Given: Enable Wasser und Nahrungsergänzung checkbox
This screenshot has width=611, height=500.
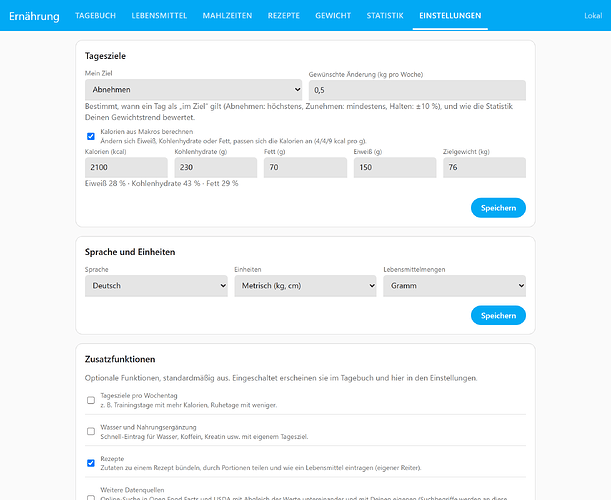Looking at the screenshot, I should coord(91,431).
